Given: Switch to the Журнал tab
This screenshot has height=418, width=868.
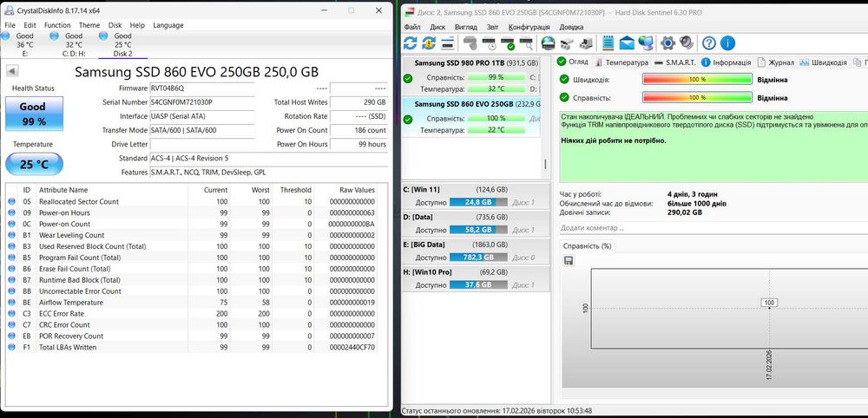Looking at the screenshot, I should point(776,62).
